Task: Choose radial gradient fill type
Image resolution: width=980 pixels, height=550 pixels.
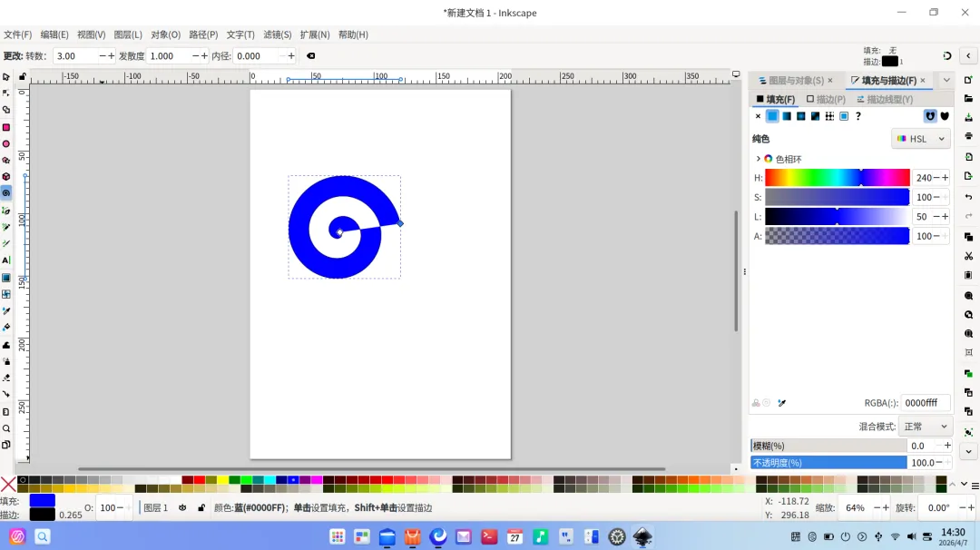Action: [800, 116]
